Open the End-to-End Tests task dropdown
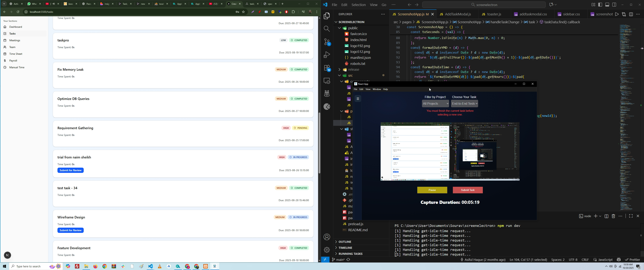The height and width of the screenshot is (270, 644). pyautogui.click(x=464, y=104)
